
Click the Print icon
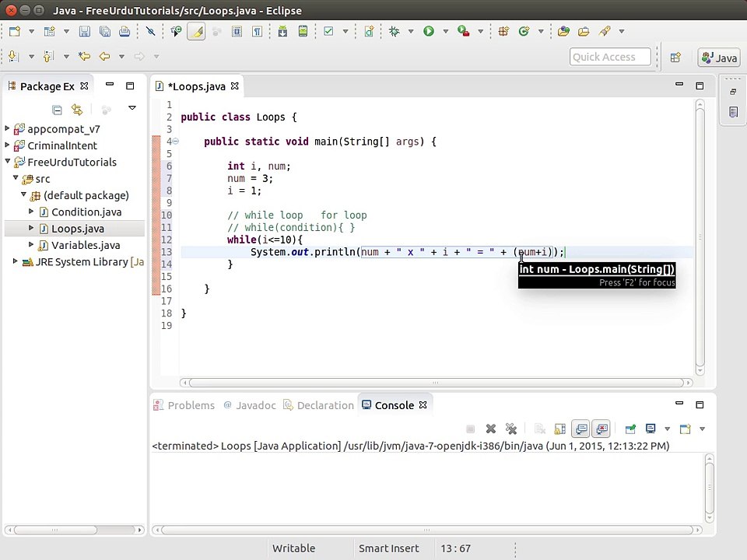pyautogui.click(x=124, y=31)
